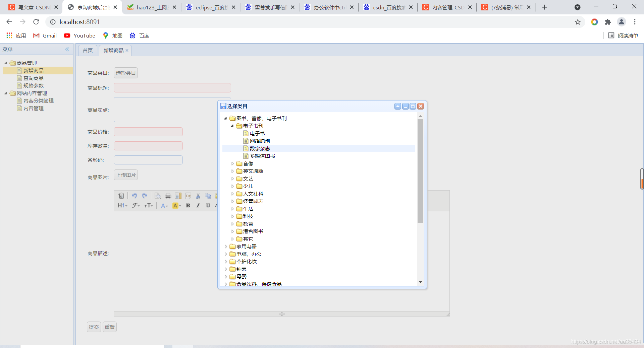Open 阅读清单 reading list
The image size is (644, 348).
click(x=623, y=36)
